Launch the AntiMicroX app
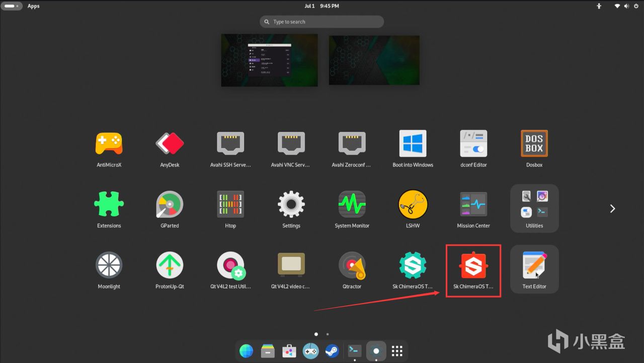 point(109,144)
